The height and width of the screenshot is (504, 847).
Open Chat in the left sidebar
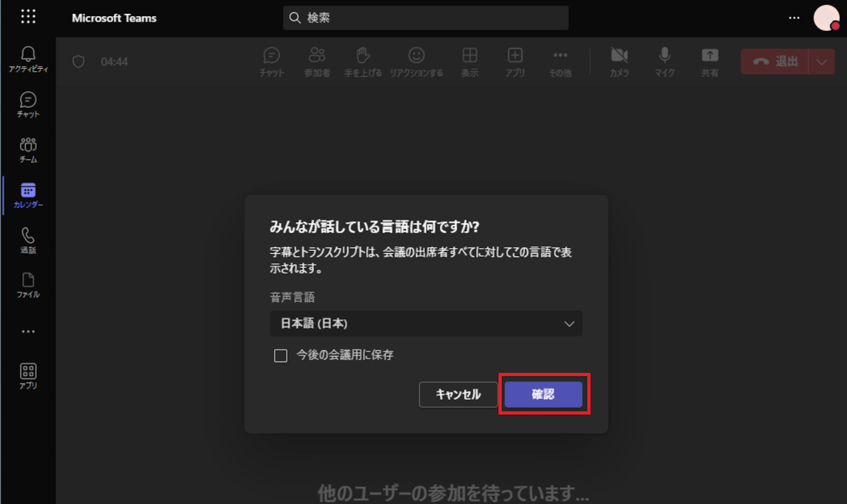[28, 105]
